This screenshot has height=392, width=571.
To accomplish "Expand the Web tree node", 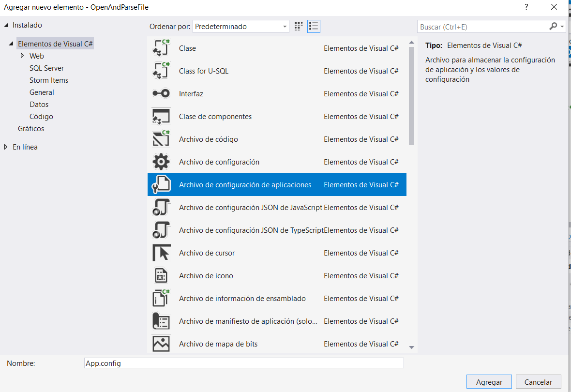I will pos(22,56).
